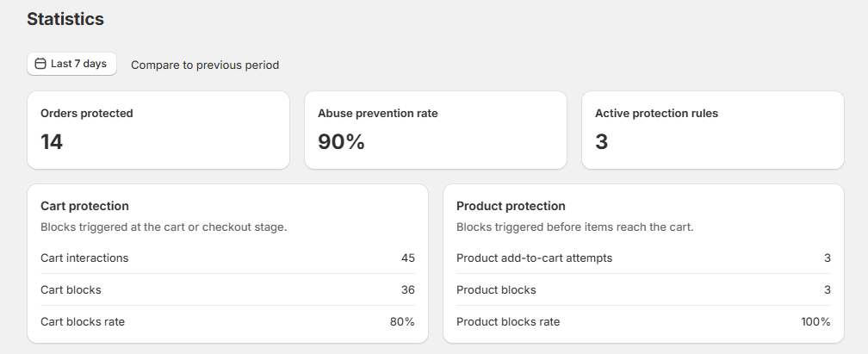Click the 80% cart blocks rate value

pyautogui.click(x=402, y=321)
